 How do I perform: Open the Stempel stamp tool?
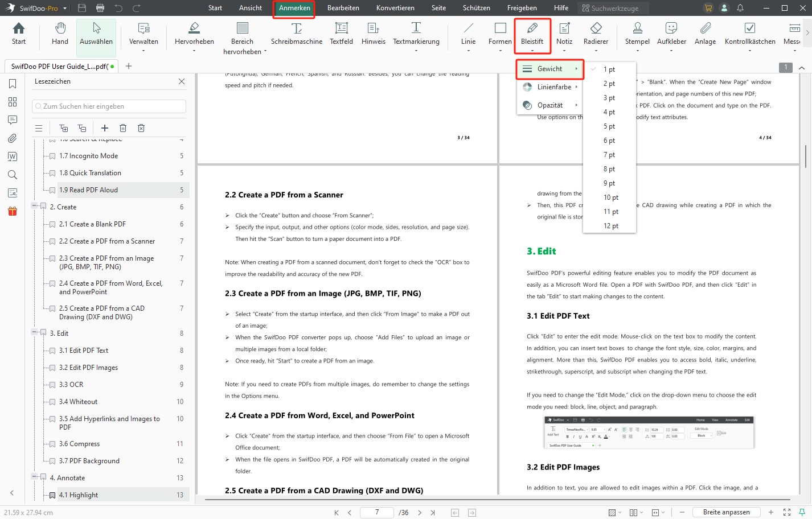point(637,37)
